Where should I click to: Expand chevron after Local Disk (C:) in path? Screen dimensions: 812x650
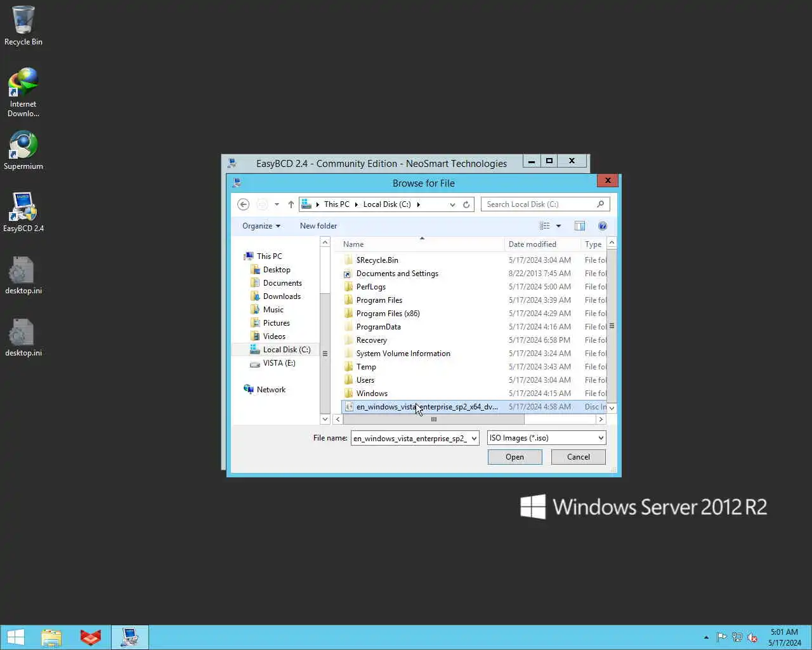[418, 204]
